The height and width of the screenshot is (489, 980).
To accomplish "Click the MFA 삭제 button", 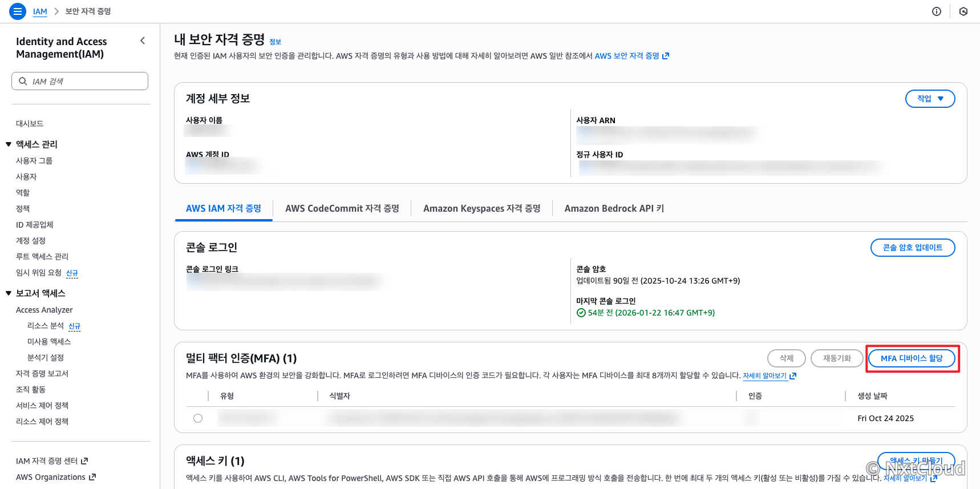I will click(787, 358).
